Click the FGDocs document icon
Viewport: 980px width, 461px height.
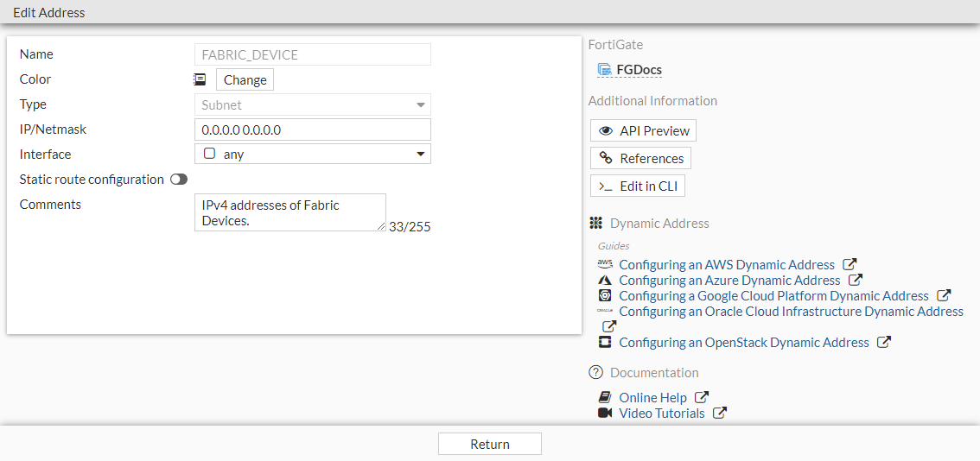605,70
